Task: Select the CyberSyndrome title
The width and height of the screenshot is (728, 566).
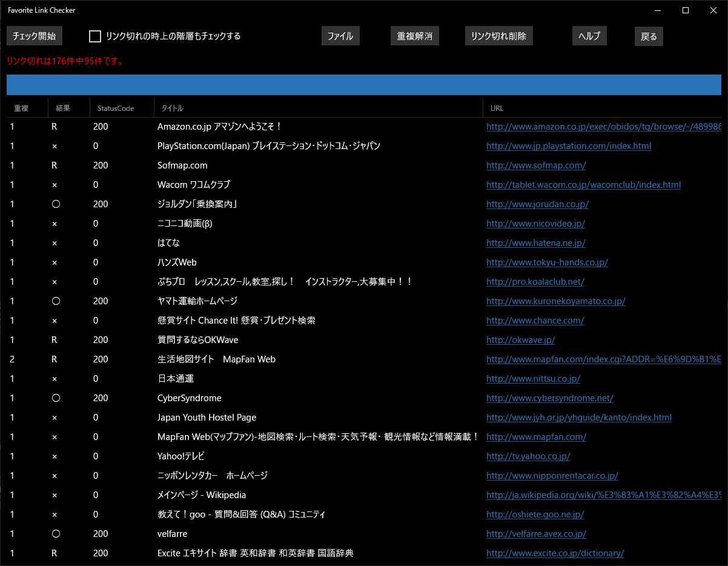Action: click(x=190, y=398)
